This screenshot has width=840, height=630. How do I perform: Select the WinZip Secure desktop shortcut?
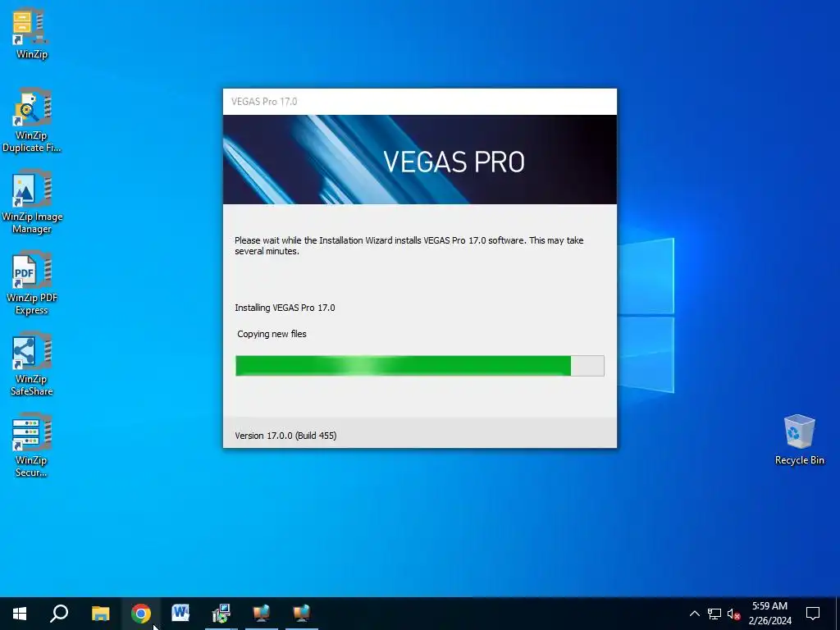(31, 445)
